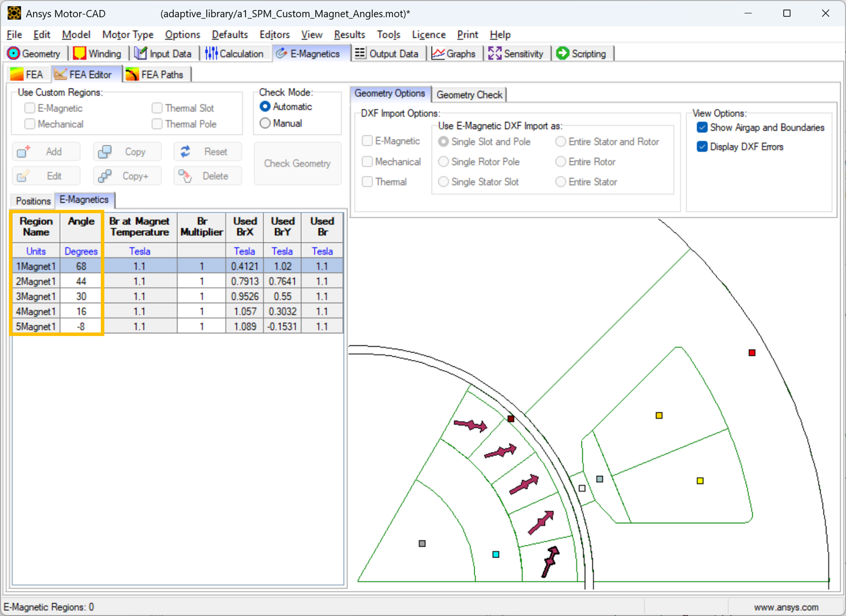The width and height of the screenshot is (846, 616).
Task: Open the Defaults menu
Action: (229, 35)
